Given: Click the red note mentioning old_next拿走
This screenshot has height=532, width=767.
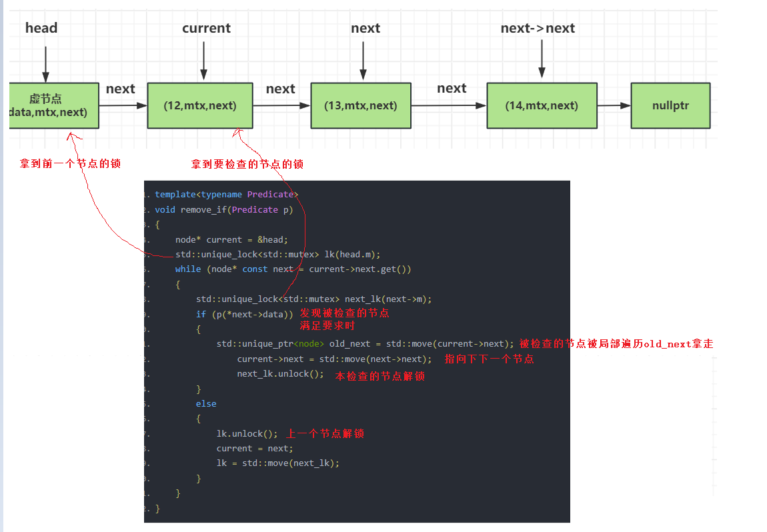Looking at the screenshot, I should tap(616, 344).
